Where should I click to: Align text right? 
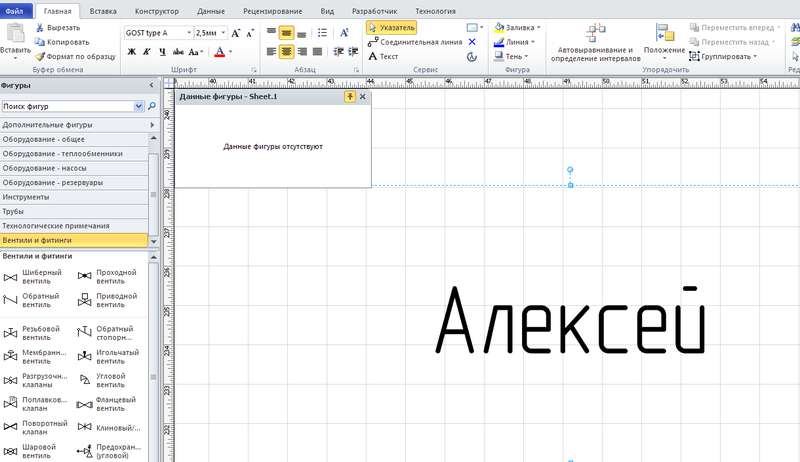point(302,52)
